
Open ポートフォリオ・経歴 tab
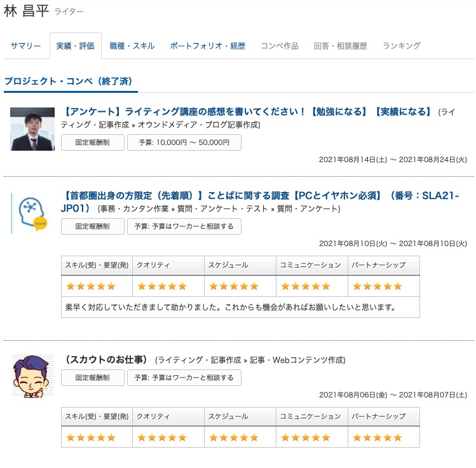207,46
